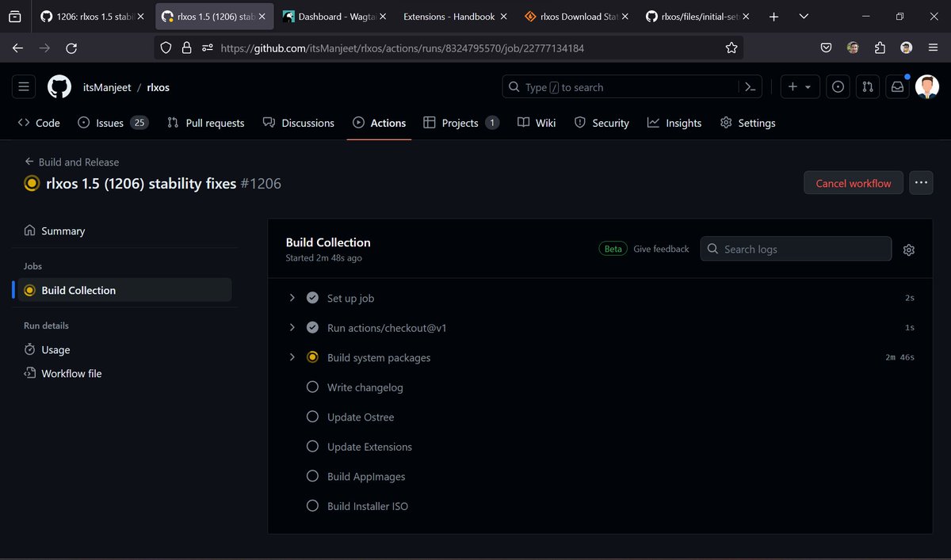Open the repository Settings tab
951x560 pixels.
(747, 123)
